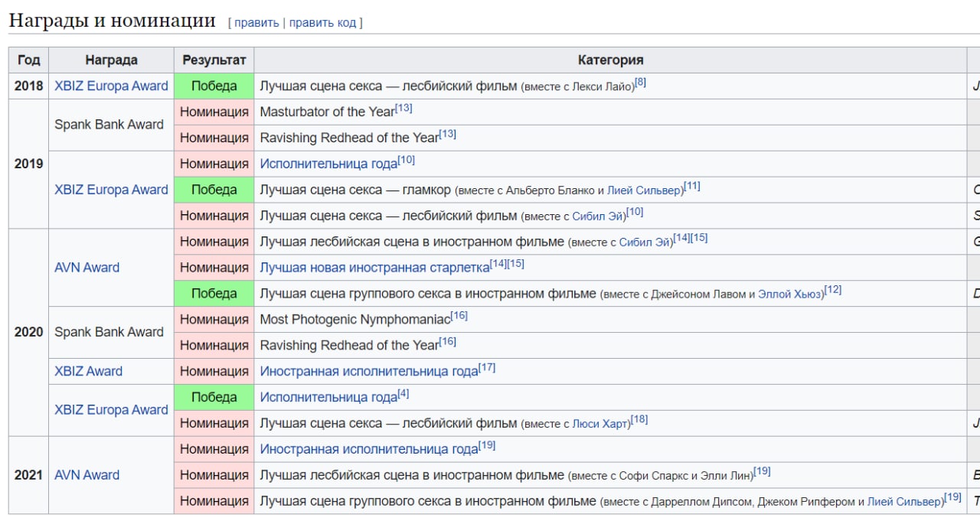Open 'Иностранная исполнительница года' link with reference [17]

[369, 371]
